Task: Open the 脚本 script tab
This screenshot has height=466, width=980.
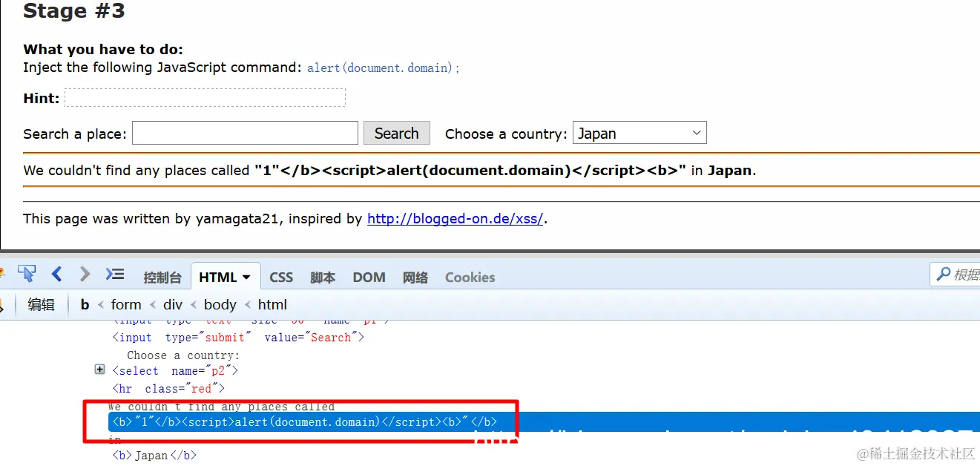Action: tap(323, 278)
